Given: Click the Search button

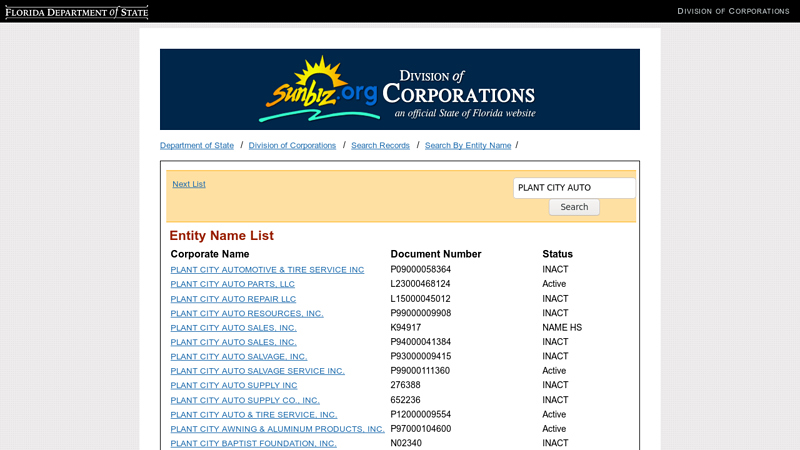Looking at the screenshot, I should [x=574, y=207].
